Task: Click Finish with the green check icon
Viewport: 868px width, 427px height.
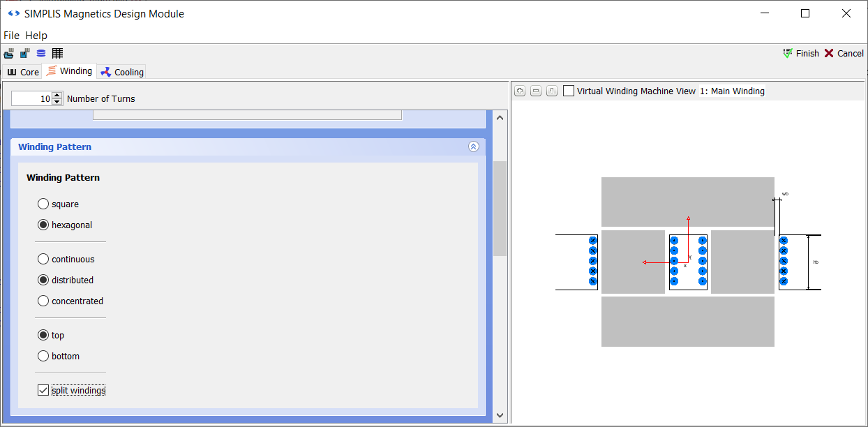Action: [800, 54]
